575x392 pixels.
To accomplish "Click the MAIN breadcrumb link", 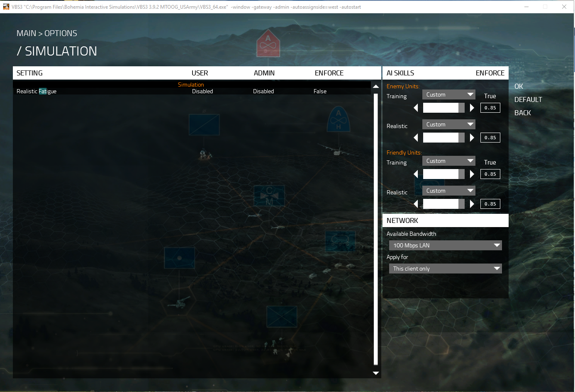I will point(26,33).
